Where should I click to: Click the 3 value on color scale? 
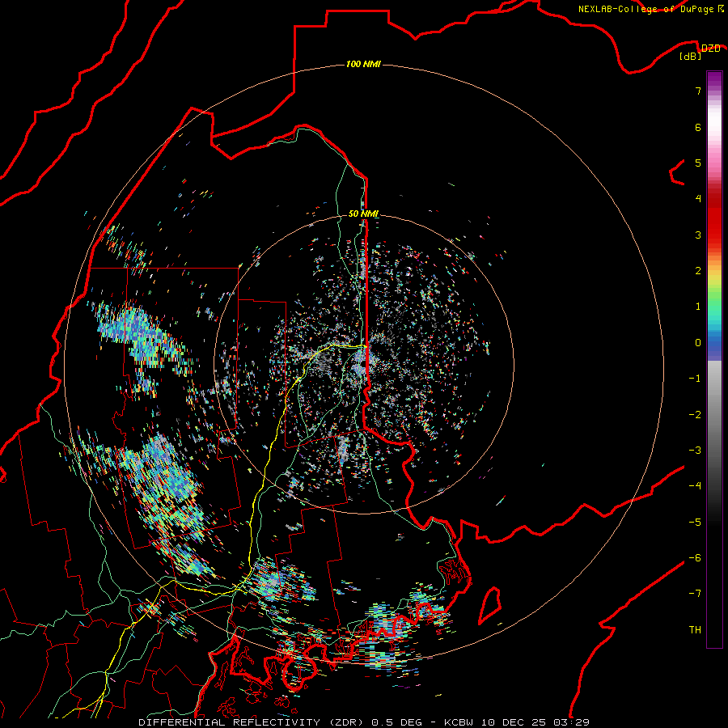(698, 235)
